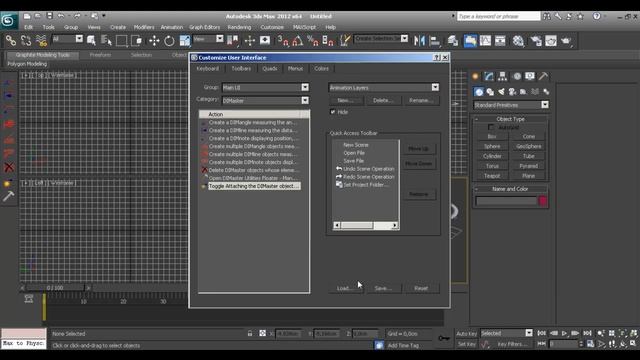Select the Geometry category sphere icon
The image size is (640, 360).
[x=479, y=92]
